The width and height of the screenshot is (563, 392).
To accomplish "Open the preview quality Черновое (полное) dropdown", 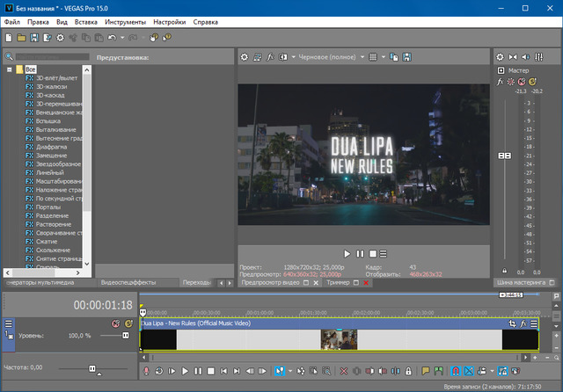I will (x=329, y=57).
